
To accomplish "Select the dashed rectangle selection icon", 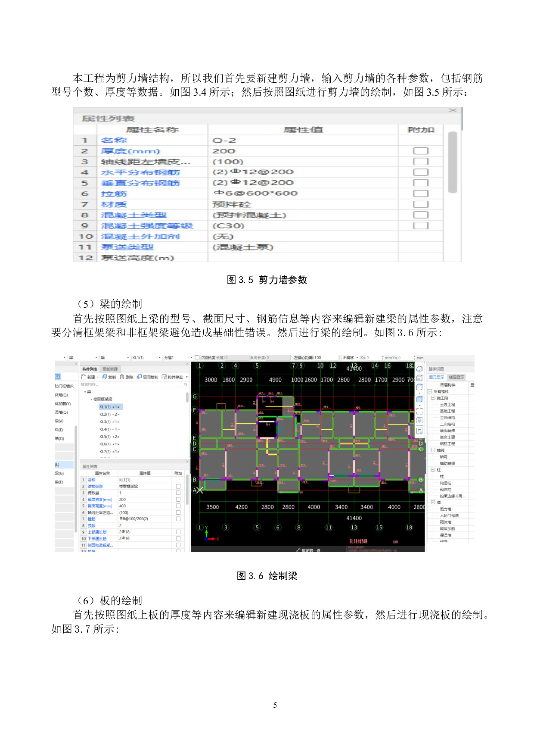I will coord(419,411).
